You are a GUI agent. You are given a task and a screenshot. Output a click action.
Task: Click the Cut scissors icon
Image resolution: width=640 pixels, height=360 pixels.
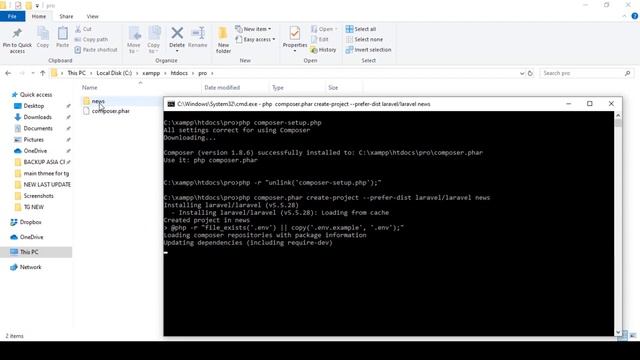(78, 29)
